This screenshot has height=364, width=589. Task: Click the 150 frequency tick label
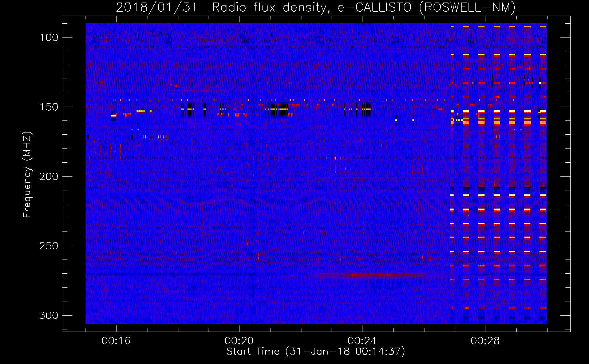pyautogui.click(x=49, y=107)
